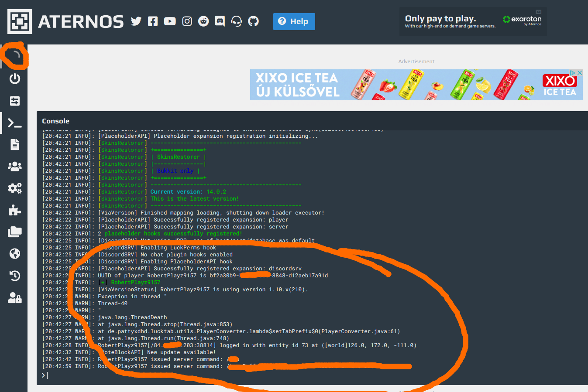
Task: Click the Console panel heading
Action: [x=55, y=121]
